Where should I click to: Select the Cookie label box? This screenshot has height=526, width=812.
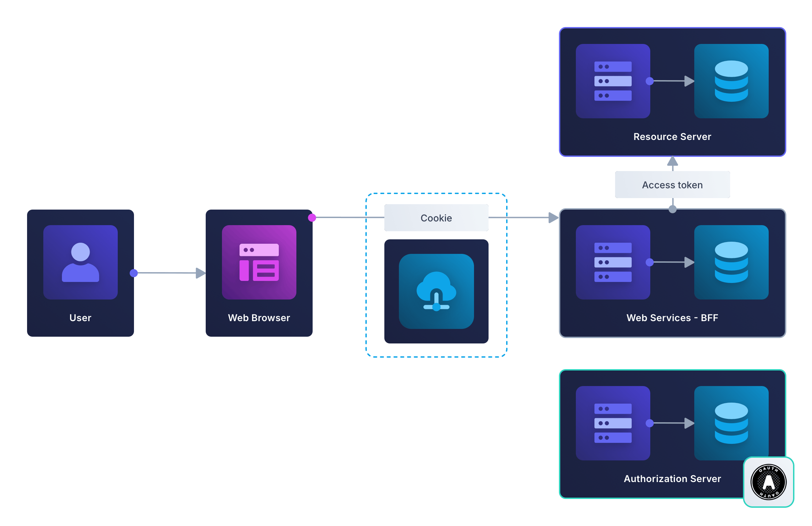click(436, 218)
